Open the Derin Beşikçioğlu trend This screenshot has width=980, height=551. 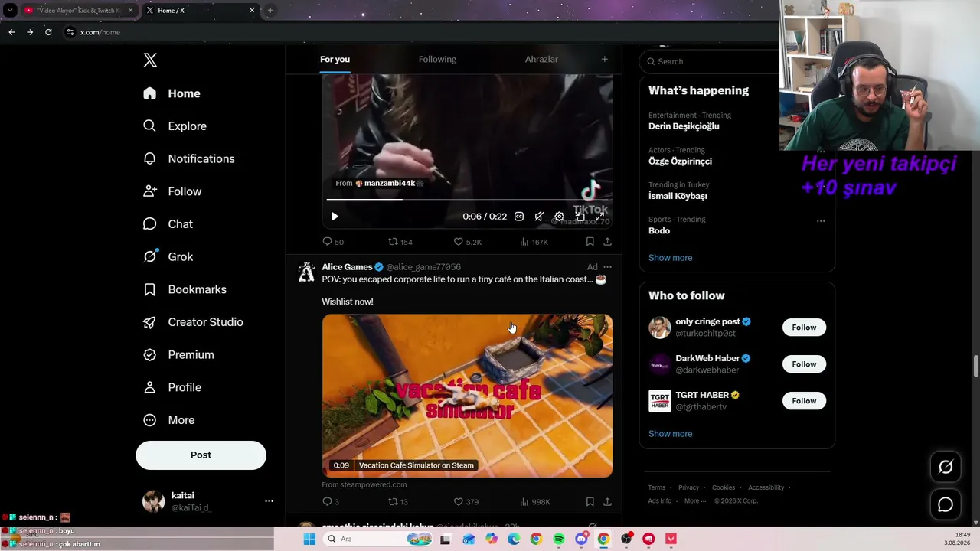[x=684, y=126]
